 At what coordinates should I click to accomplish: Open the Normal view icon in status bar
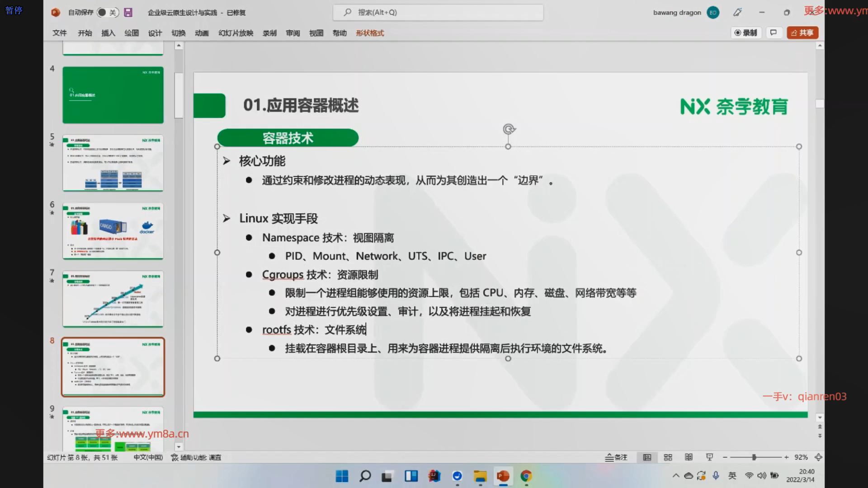point(647,457)
